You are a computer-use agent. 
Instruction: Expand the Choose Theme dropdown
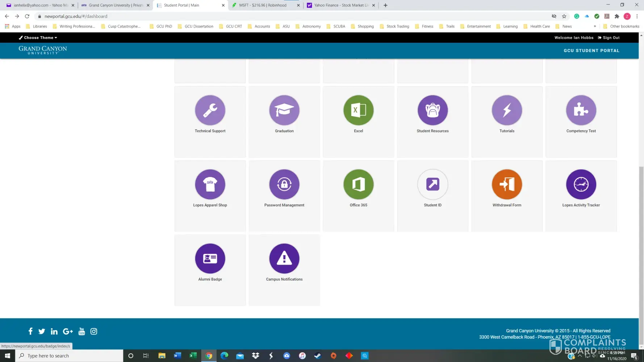(x=38, y=38)
